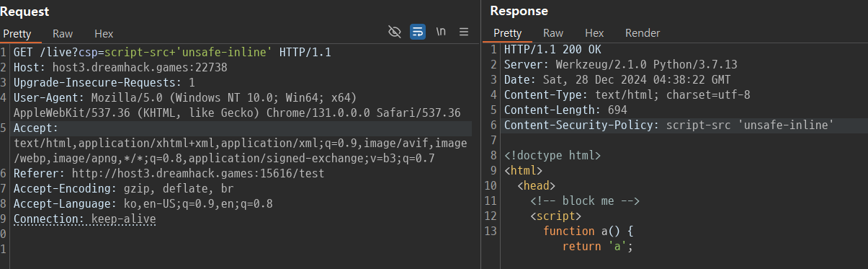Click the <!doctype html> line in Response
Image resolution: width=868 pixels, height=269 pixels.
(x=552, y=155)
